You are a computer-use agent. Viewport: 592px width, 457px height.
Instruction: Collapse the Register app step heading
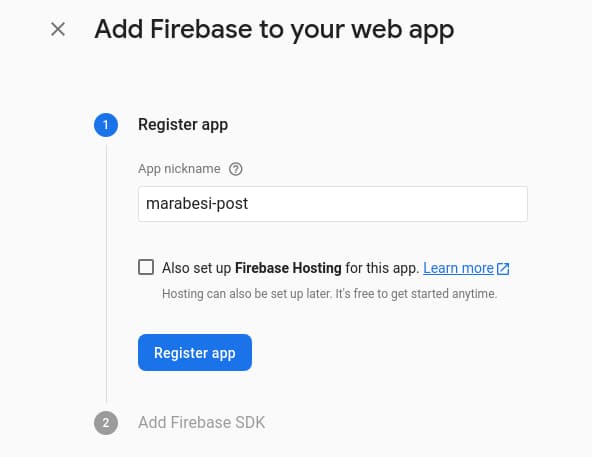coord(183,125)
